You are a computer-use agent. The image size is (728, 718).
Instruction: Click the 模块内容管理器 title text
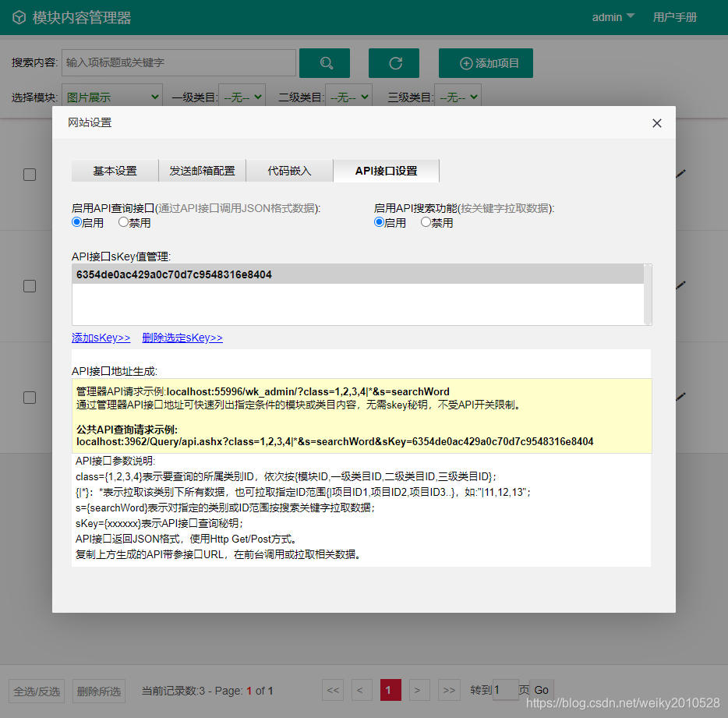coord(82,18)
